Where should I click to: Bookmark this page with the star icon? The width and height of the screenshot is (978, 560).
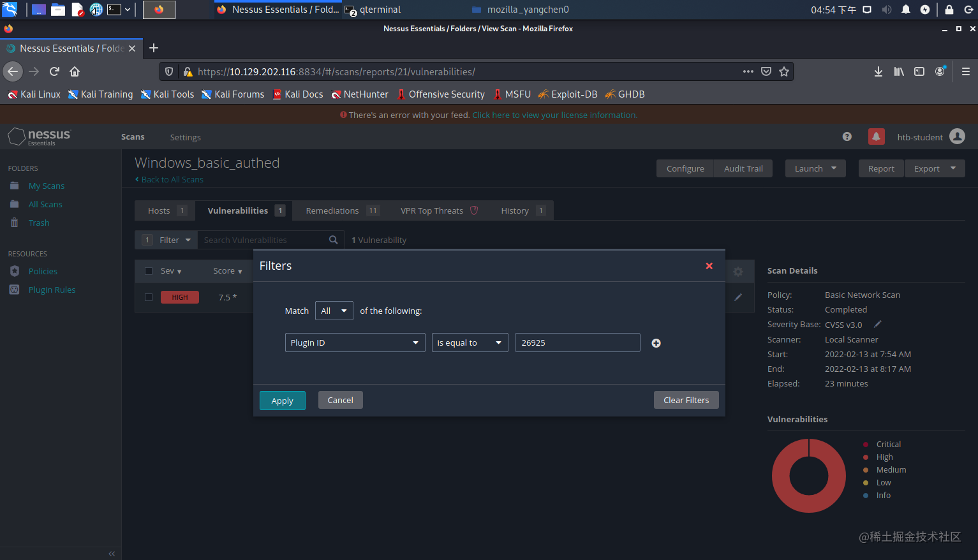[x=784, y=71]
